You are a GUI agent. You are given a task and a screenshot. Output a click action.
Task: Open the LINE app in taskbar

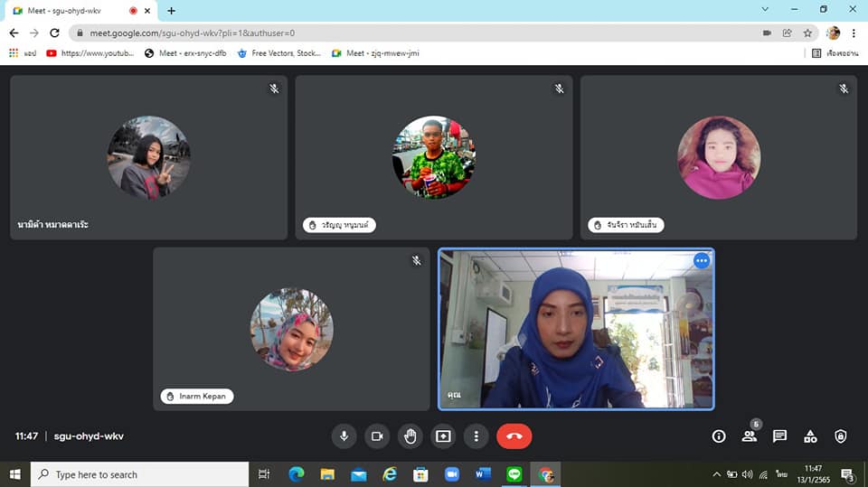514,474
